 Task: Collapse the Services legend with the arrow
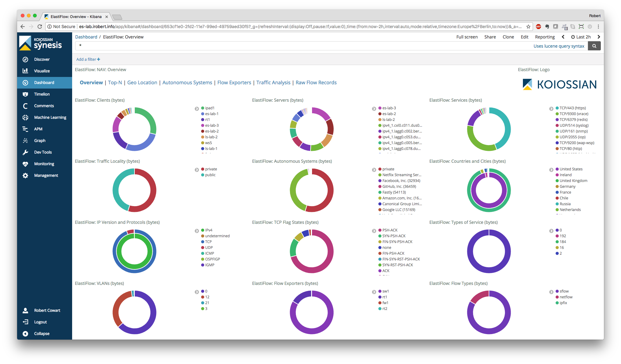tap(551, 109)
